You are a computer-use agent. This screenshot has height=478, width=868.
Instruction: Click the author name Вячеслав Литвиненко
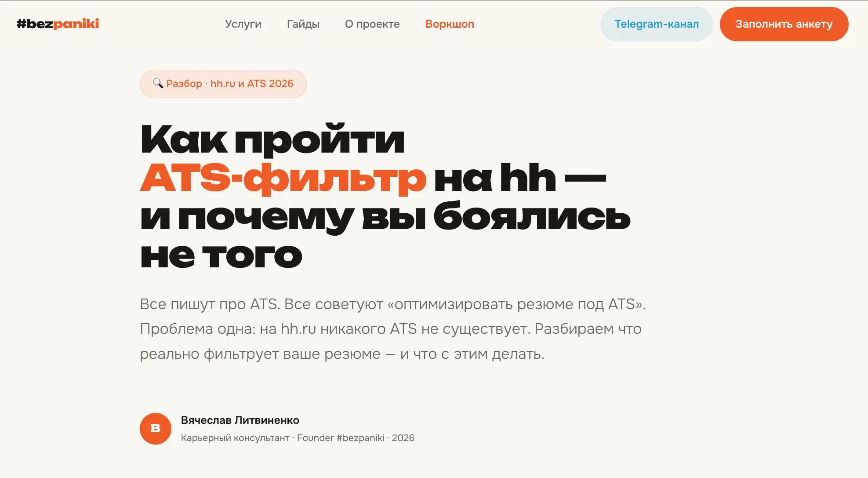(x=240, y=420)
